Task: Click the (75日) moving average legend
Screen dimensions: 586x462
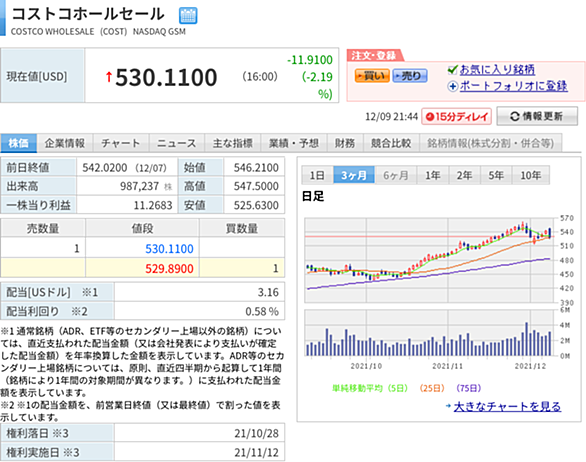Action: [469, 388]
